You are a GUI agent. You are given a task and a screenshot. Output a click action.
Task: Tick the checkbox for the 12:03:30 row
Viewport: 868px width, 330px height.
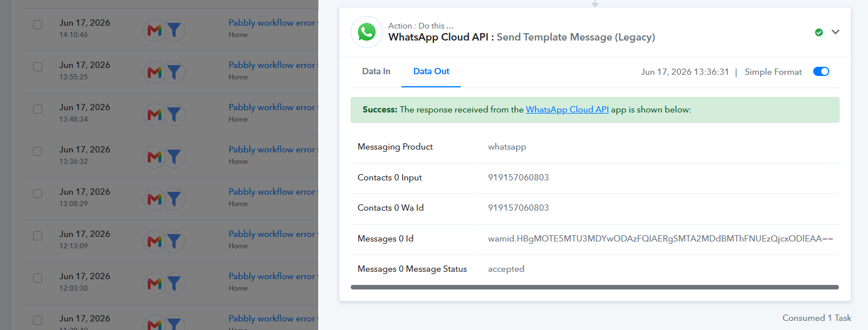[x=38, y=278]
